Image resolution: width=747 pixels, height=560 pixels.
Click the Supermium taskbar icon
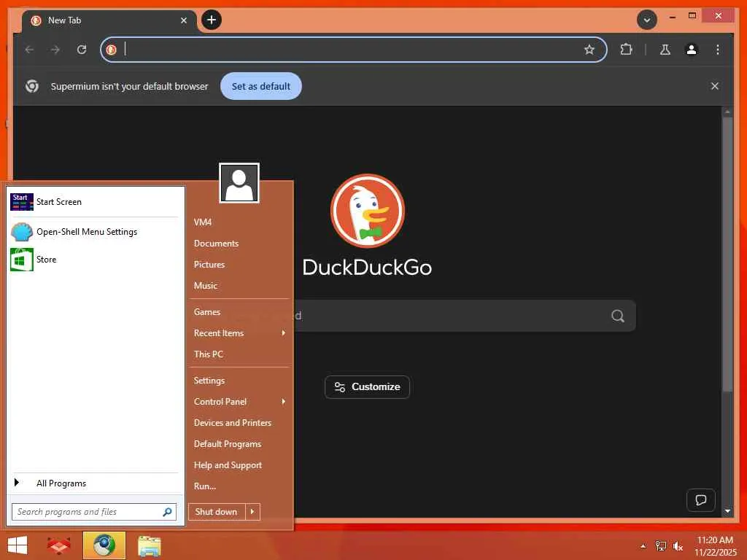(x=104, y=545)
